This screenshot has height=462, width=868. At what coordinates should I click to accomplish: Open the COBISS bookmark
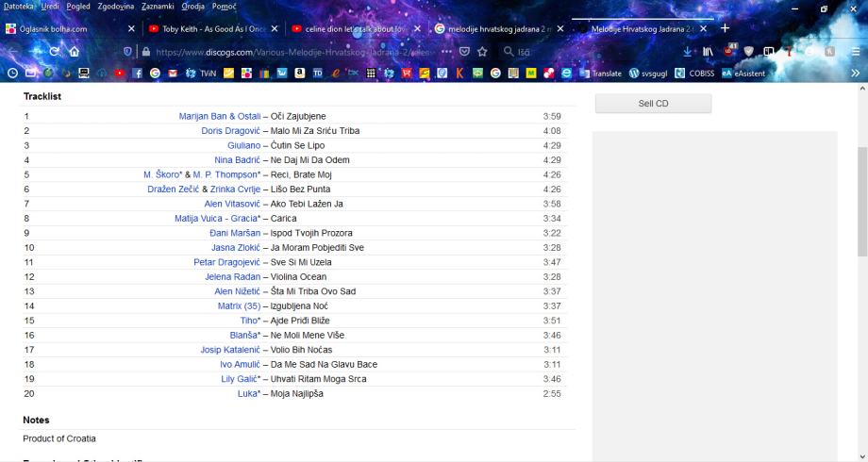694,73
